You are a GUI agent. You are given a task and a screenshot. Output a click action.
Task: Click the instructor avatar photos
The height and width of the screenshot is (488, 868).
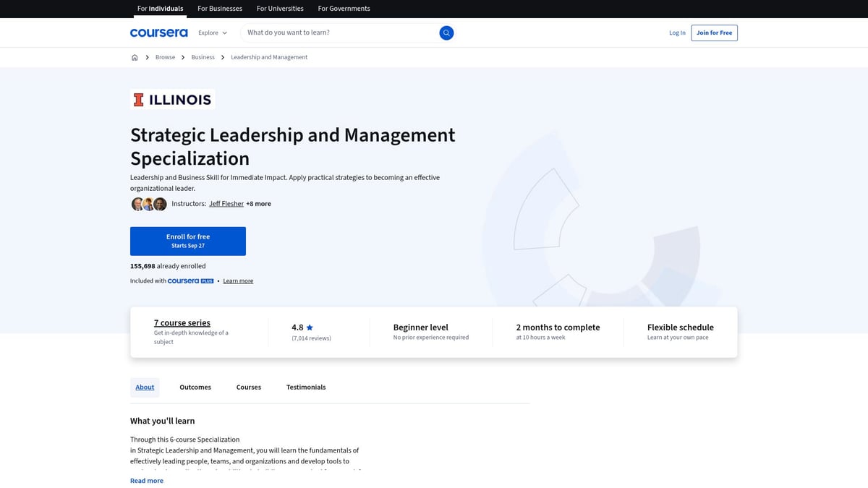(x=149, y=204)
